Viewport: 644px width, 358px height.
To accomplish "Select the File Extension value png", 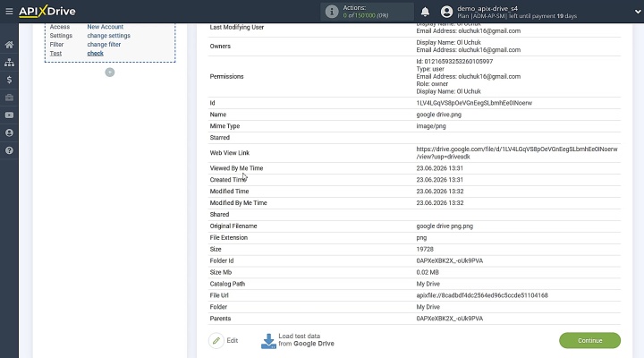I will point(421,237).
